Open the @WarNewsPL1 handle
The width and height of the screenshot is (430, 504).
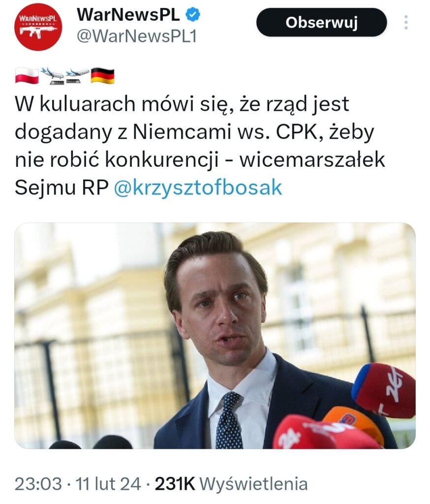point(137,36)
